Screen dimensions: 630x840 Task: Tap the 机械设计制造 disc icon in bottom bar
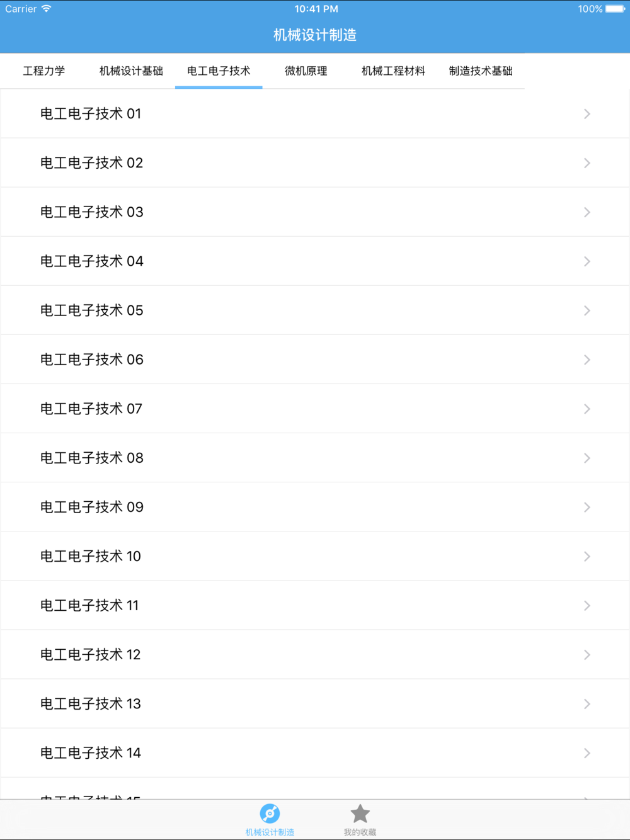point(270,814)
